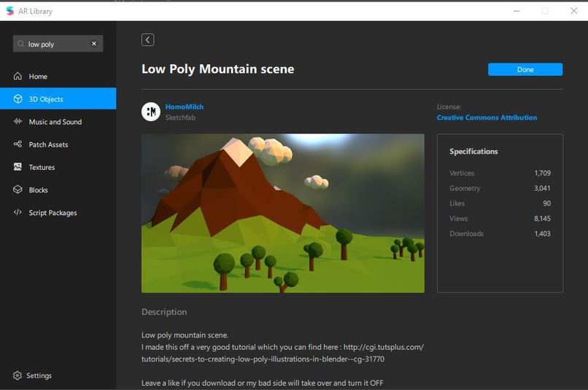Click the Geometry value 3,041
Viewport: 588px width, 390px height.
(x=542, y=188)
